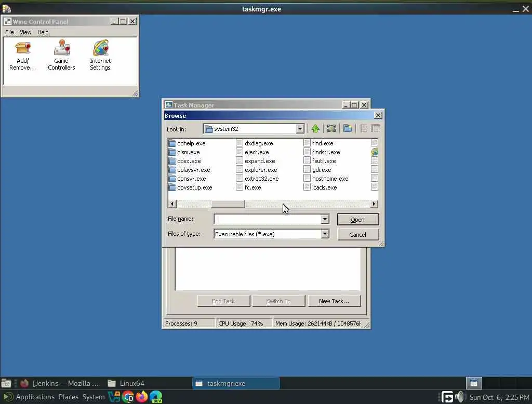
Task: Select eject.exe in the file list
Action: point(257,152)
